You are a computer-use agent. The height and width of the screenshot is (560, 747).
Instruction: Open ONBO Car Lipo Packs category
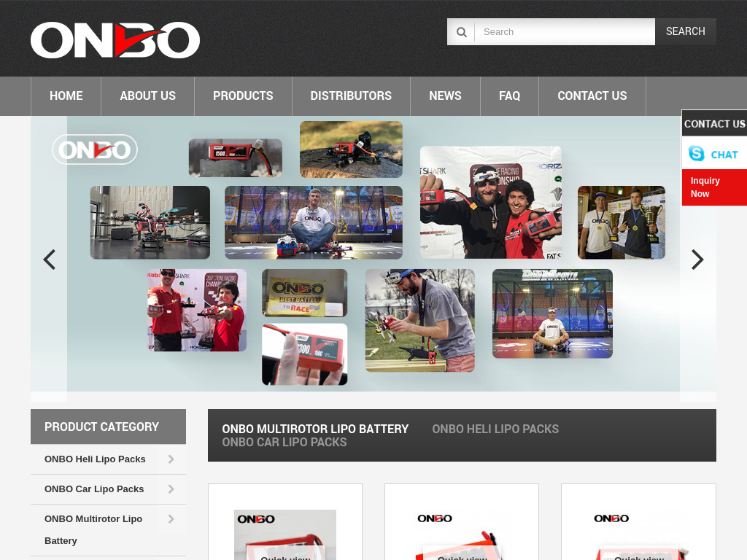coord(94,489)
